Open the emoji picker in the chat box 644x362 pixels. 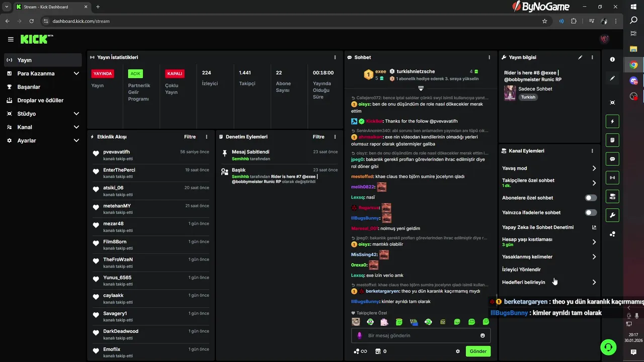pos(482,335)
